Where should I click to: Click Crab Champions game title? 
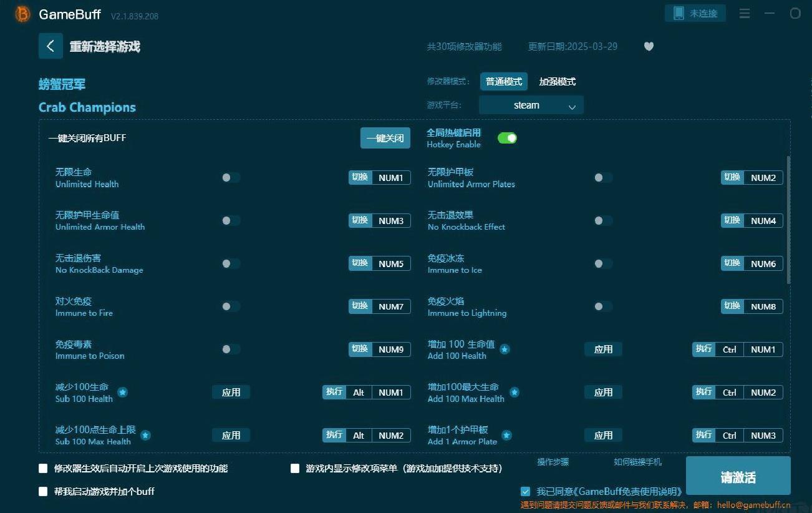87,107
